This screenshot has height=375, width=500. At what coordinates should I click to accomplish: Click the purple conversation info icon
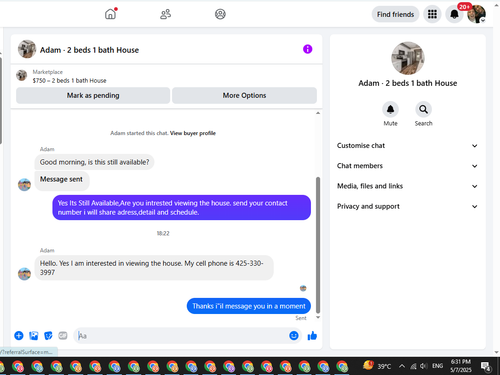307,49
